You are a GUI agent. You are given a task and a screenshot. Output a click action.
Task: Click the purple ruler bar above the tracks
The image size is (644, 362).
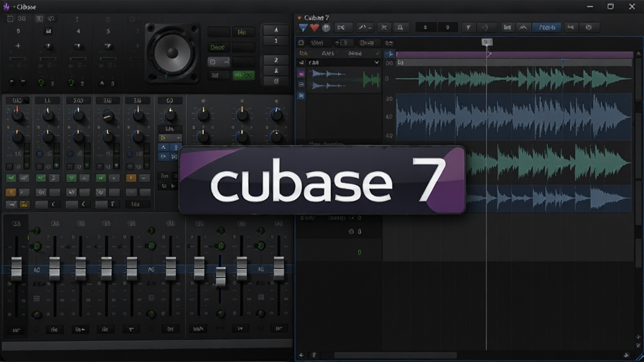coord(514,54)
